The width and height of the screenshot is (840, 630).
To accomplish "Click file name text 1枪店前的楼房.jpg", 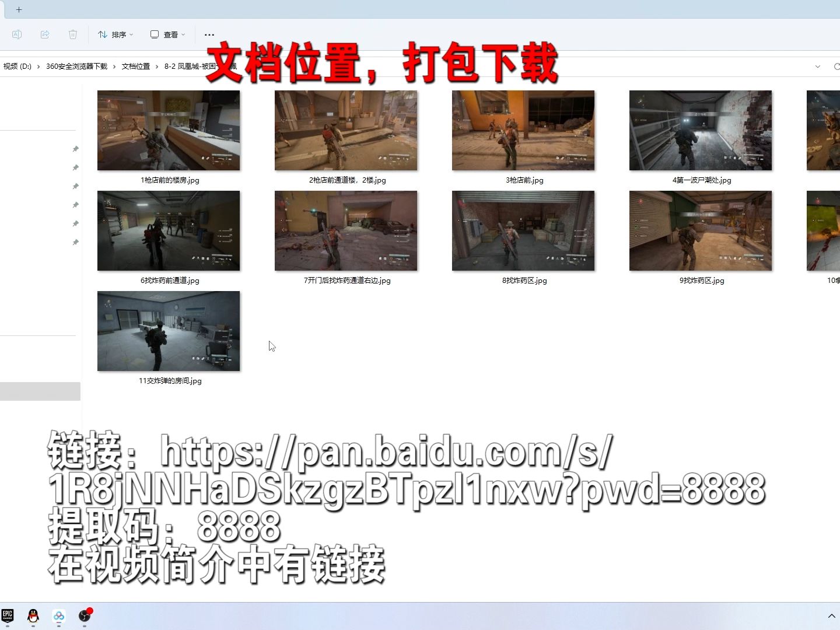I will pos(170,180).
